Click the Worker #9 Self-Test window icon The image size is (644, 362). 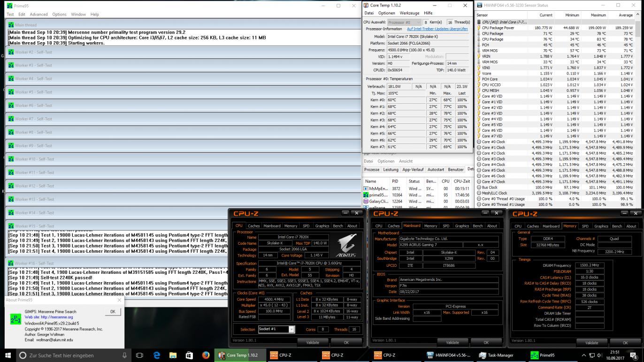point(11,145)
